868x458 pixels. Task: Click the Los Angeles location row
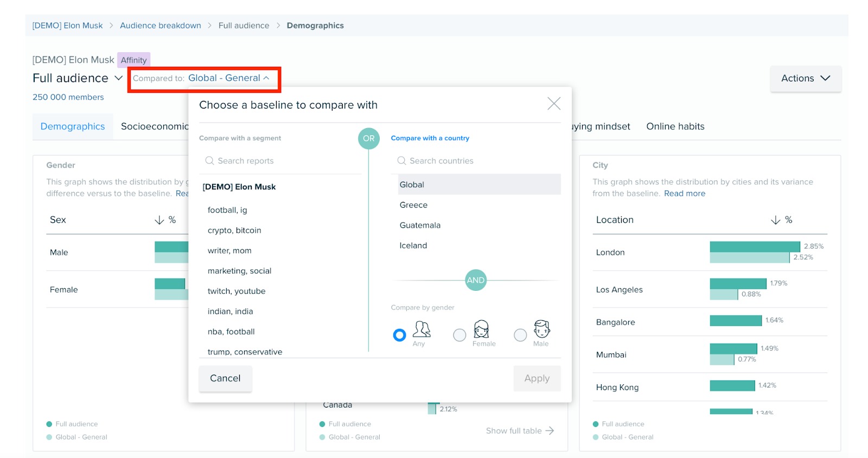pyautogui.click(x=710, y=289)
